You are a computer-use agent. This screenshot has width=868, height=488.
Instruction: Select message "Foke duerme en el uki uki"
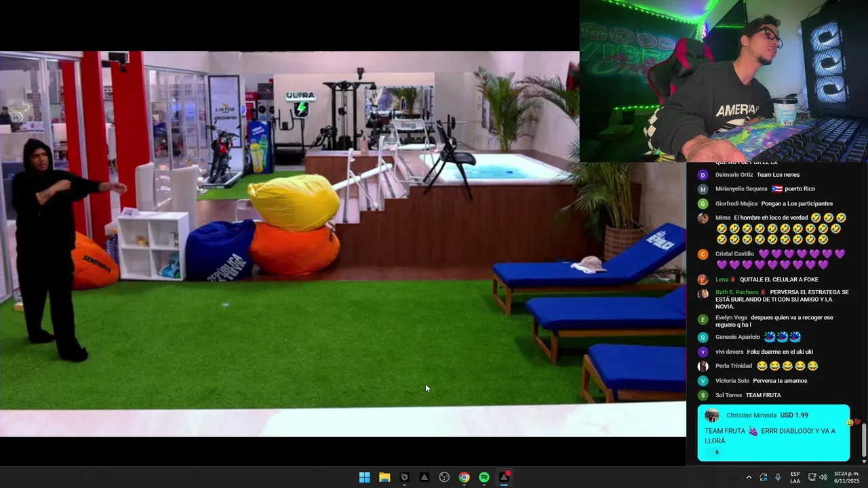click(x=780, y=352)
